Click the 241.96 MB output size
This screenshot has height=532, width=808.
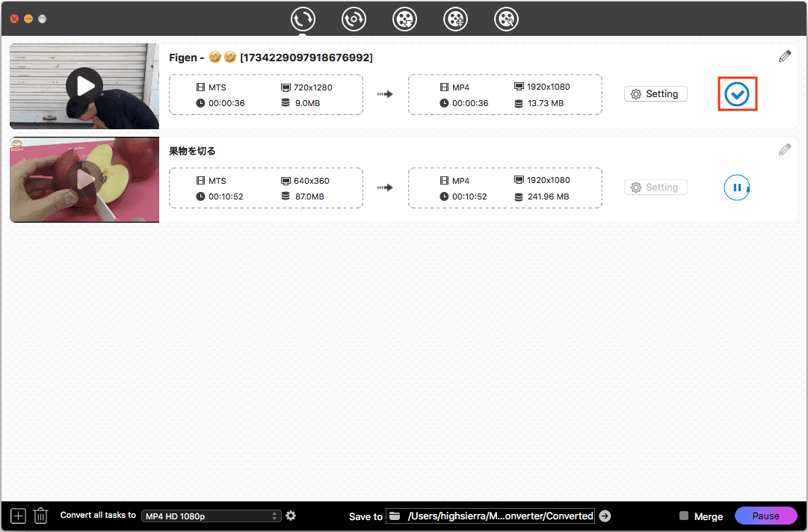pyautogui.click(x=549, y=197)
